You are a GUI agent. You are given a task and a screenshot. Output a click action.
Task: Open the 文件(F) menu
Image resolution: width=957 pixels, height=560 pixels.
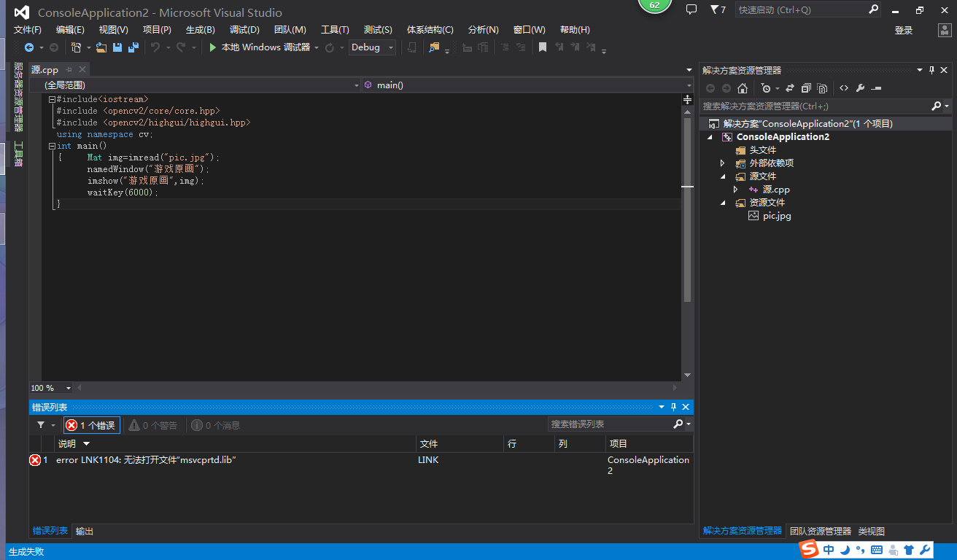pyautogui.click(x=28, y=30)
